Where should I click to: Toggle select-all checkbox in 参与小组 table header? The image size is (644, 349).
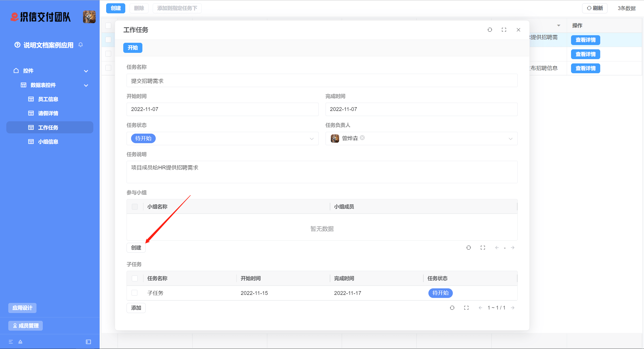pos(135,207)
